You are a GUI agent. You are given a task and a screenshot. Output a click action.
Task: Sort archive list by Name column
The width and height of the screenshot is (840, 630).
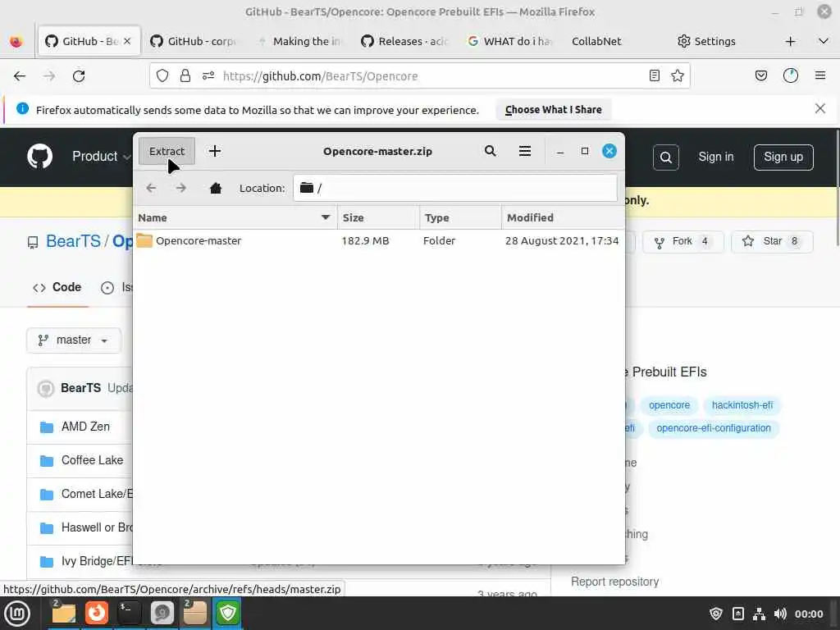(x=235, y=217)
